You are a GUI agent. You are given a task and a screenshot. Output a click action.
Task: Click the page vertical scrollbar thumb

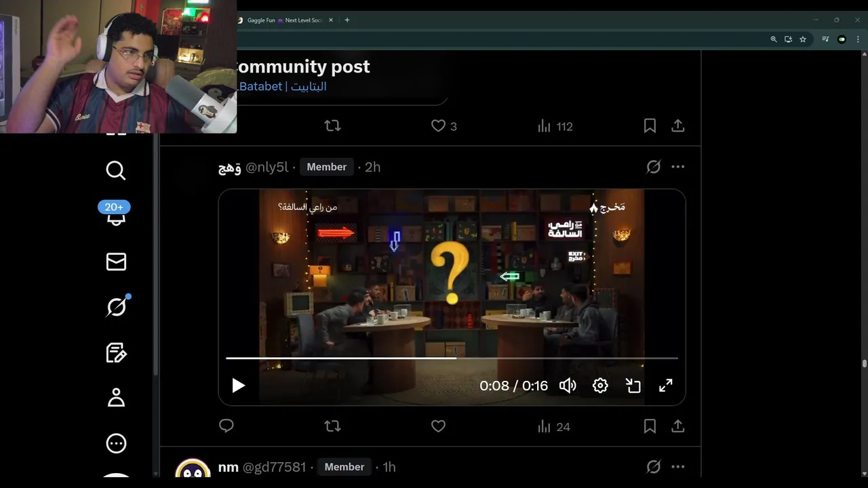(864, 364)
